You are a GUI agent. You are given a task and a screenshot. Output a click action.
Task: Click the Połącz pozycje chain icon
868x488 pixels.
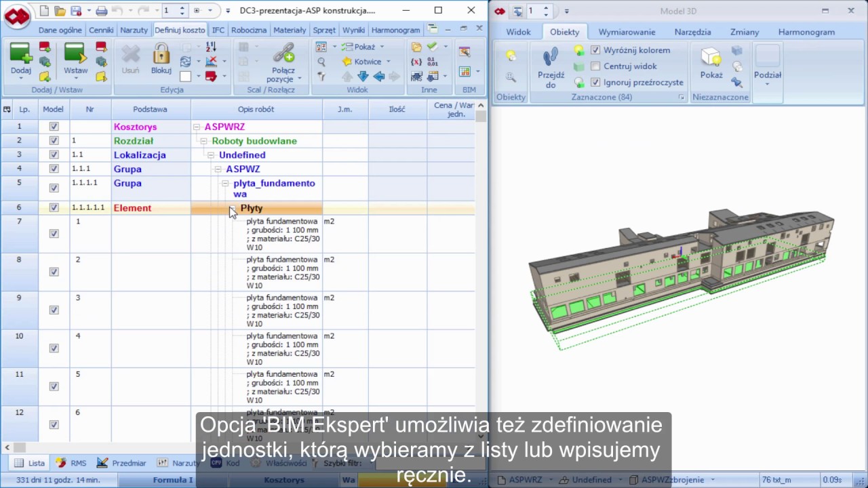(283, 54)
